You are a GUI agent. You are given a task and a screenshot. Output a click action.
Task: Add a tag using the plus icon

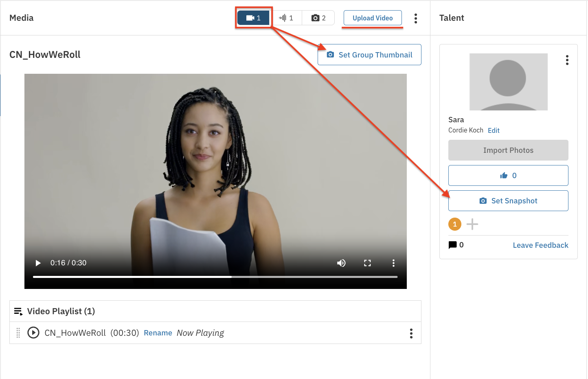coord(472,224)
